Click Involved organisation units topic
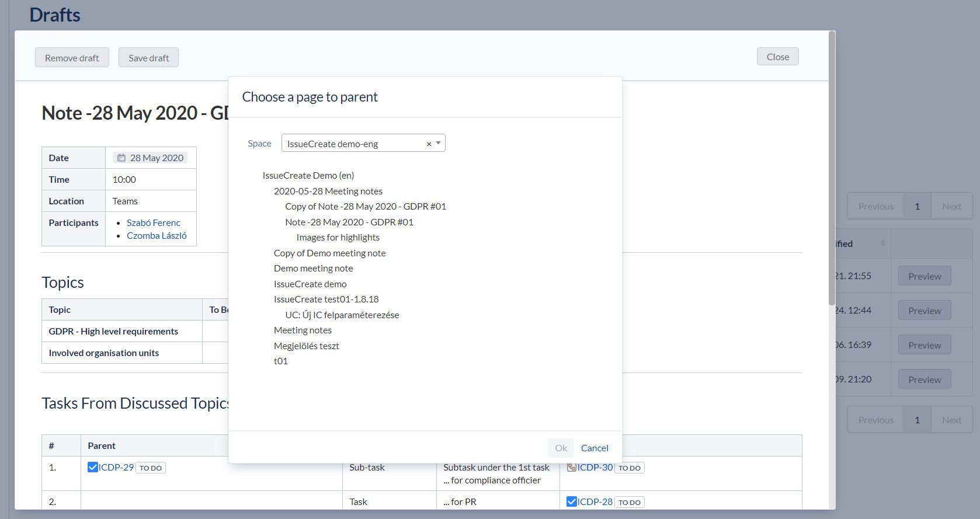980x519 pixels. (104, 353)
